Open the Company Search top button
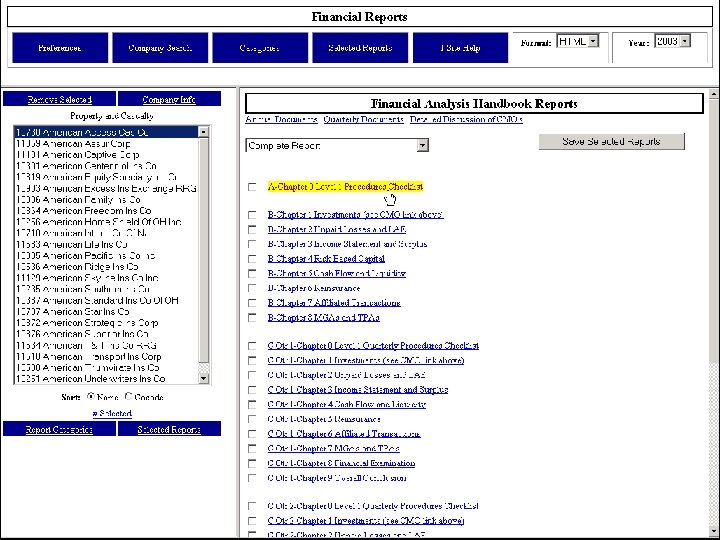 [160, 48]
